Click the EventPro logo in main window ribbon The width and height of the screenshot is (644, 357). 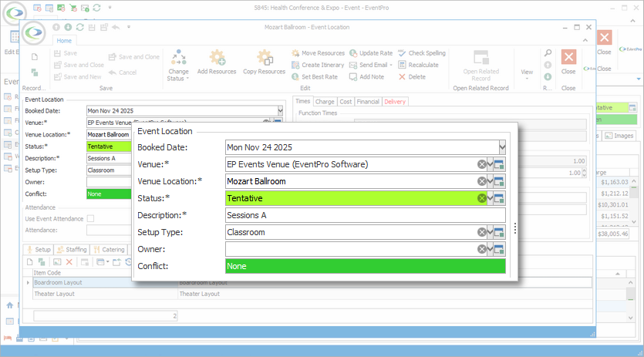point(630,49)
